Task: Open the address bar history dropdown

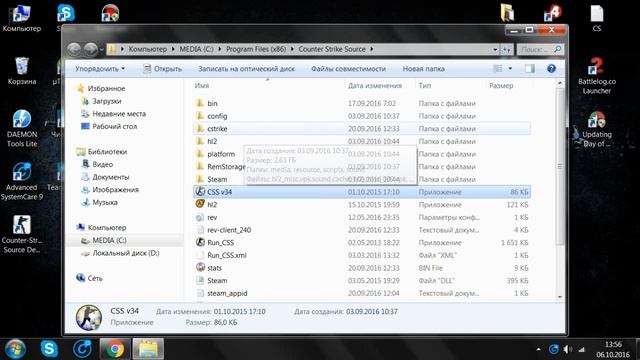Action: 495,49
